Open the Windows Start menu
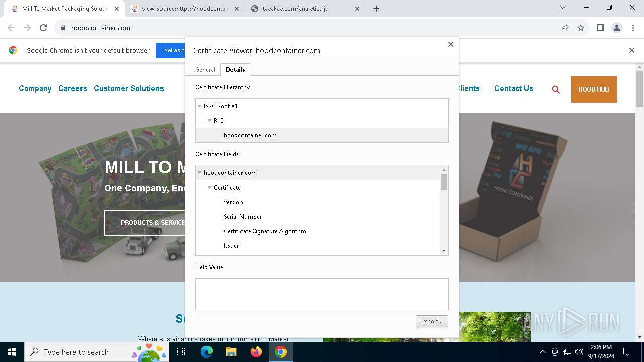644x362 pixels. (x=12, y=352)
